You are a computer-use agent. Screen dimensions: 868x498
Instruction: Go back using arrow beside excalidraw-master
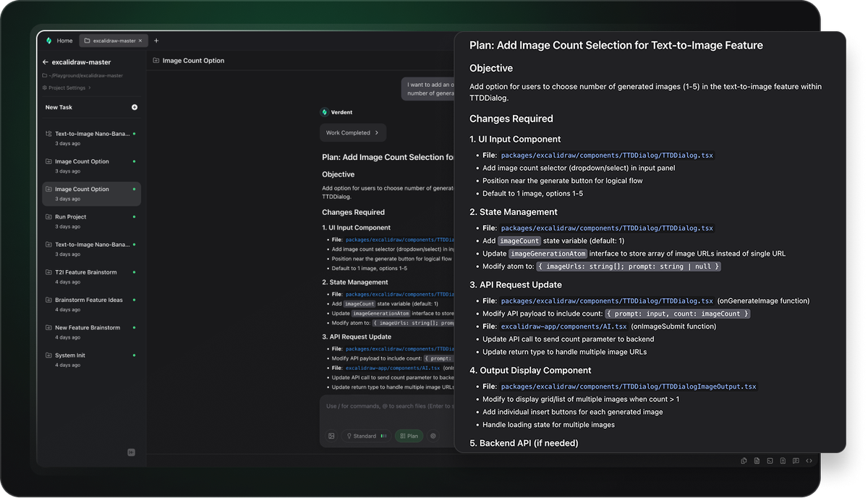(46, 62)
